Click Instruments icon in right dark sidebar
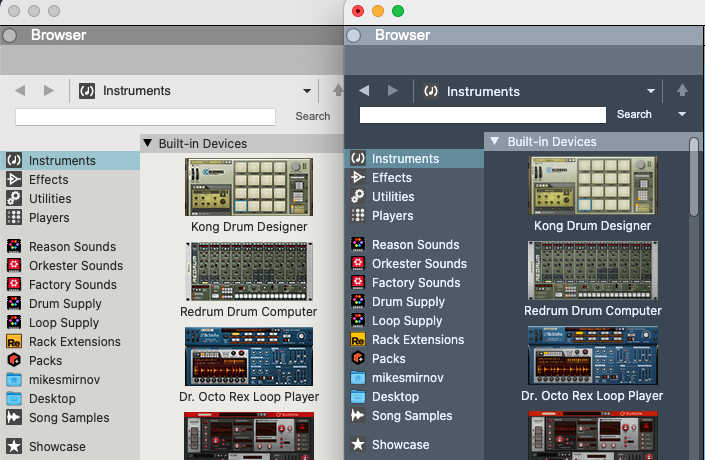705x460 pixels. (358, 158)
